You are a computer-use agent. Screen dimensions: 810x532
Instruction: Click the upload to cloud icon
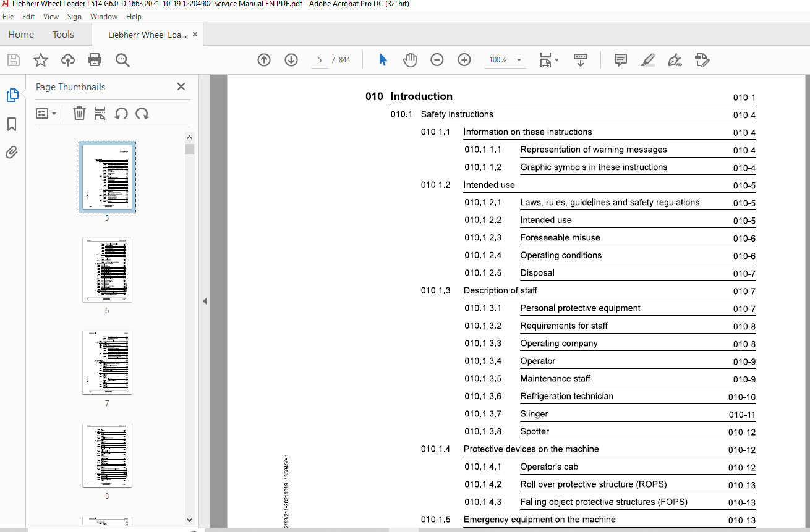[68, 60]
